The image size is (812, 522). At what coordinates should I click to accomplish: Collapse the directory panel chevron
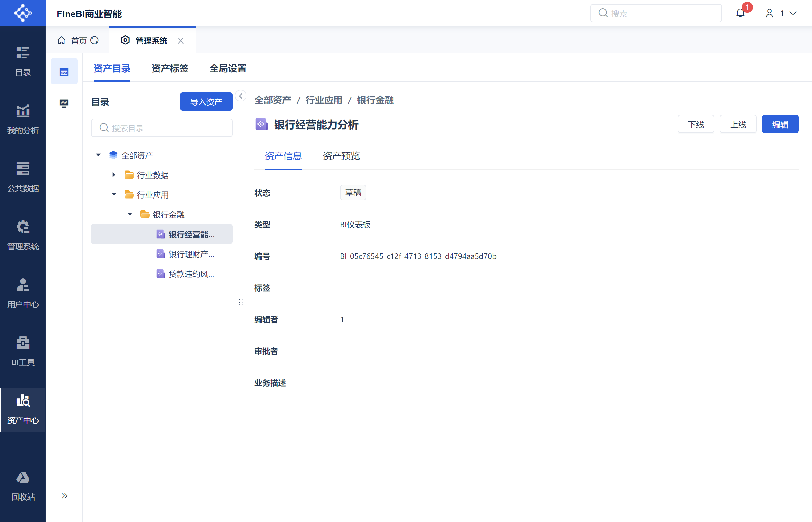pyautogui.click(x=241, y=96)
